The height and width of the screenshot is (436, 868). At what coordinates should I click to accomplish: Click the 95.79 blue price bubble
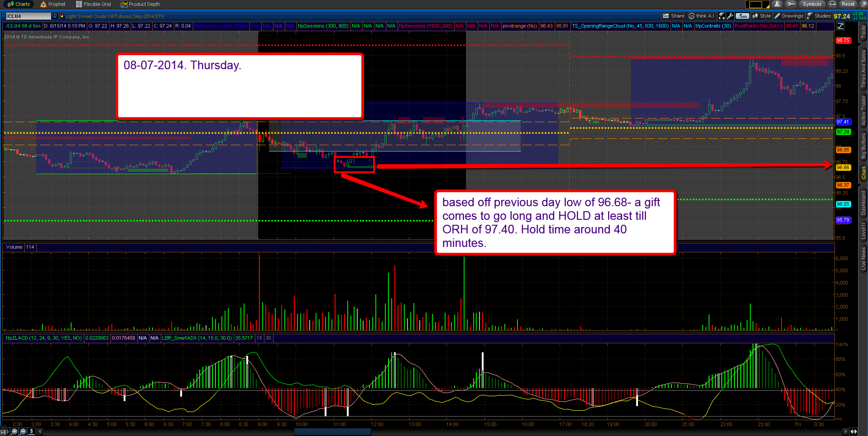[843, 220]
